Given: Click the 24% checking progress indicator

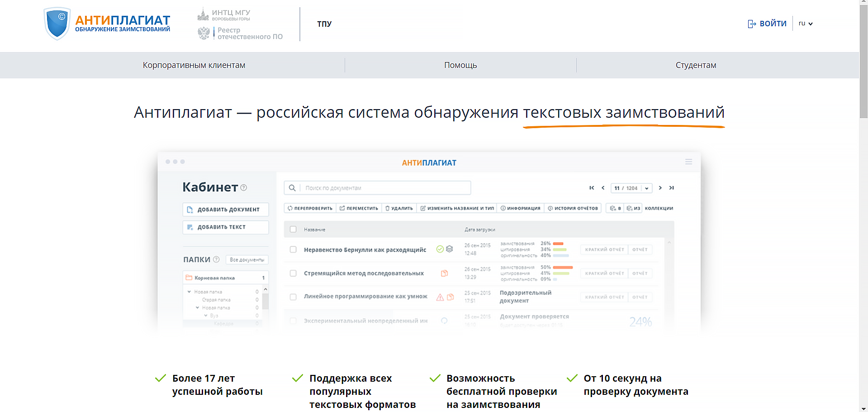Looking at the screenshot, I should coord(640,322).
